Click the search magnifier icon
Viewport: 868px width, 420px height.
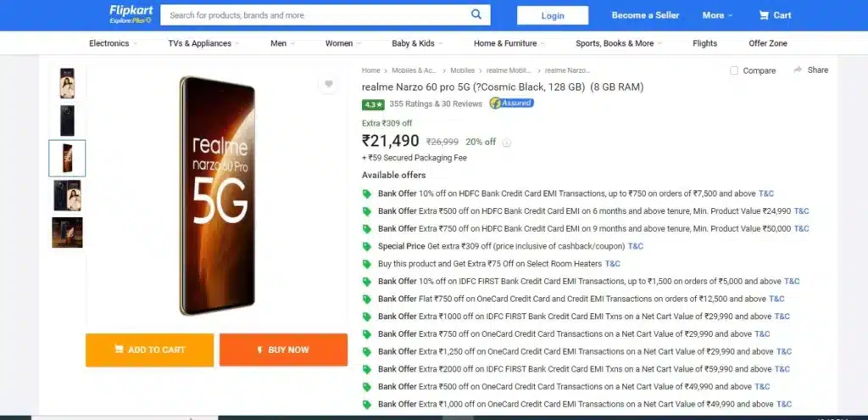[x=476, y=15]
